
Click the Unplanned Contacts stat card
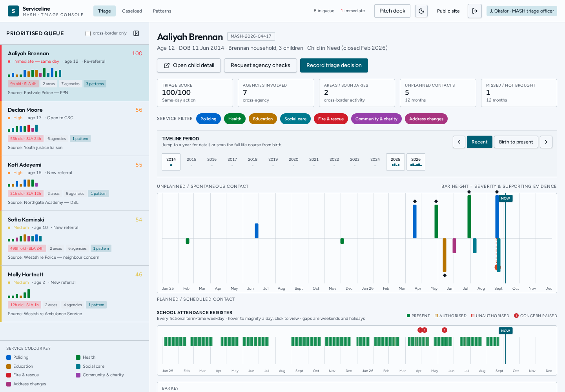[438, 93]
